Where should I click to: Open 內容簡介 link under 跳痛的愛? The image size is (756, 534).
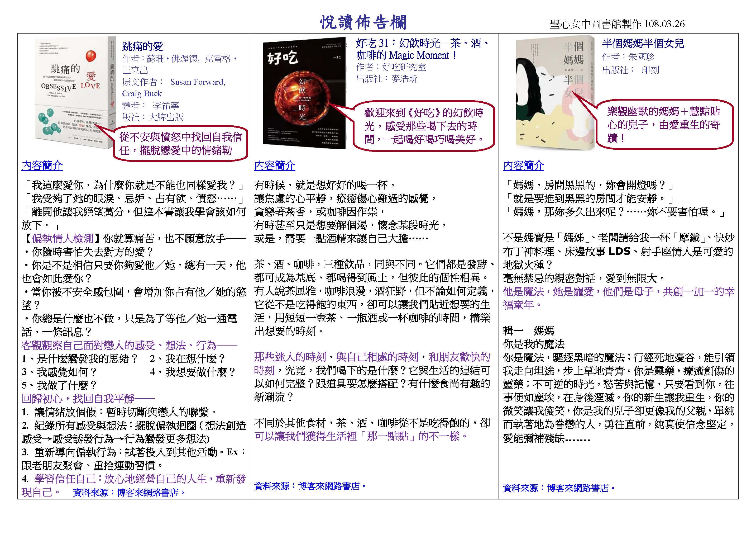click(42, 165)
